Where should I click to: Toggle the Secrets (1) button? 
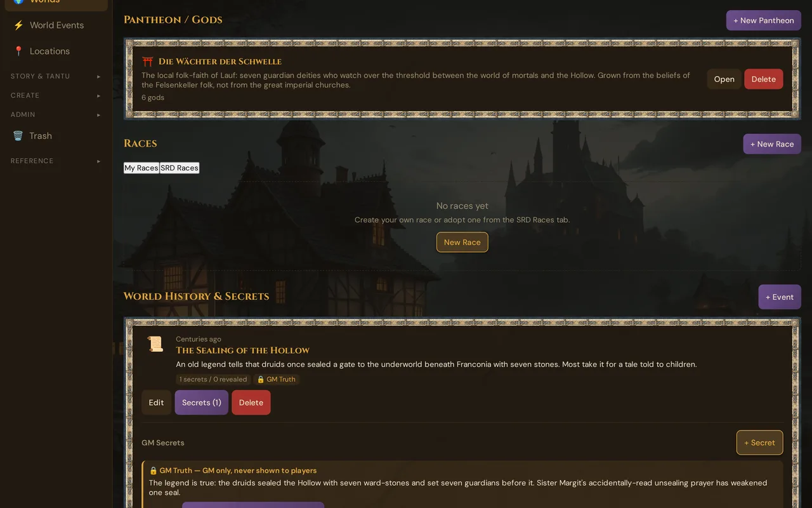point(202,403)
